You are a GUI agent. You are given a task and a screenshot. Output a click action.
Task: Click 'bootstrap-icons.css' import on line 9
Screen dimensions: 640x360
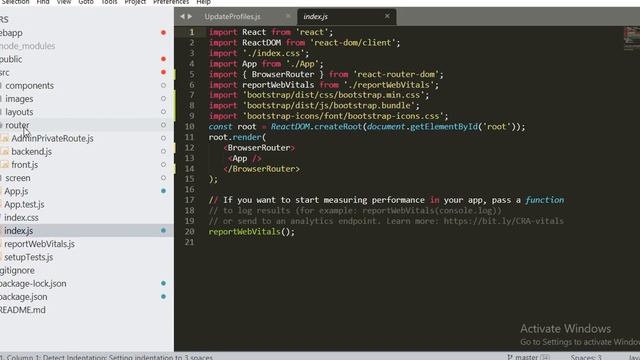click(x=345, y=116)
